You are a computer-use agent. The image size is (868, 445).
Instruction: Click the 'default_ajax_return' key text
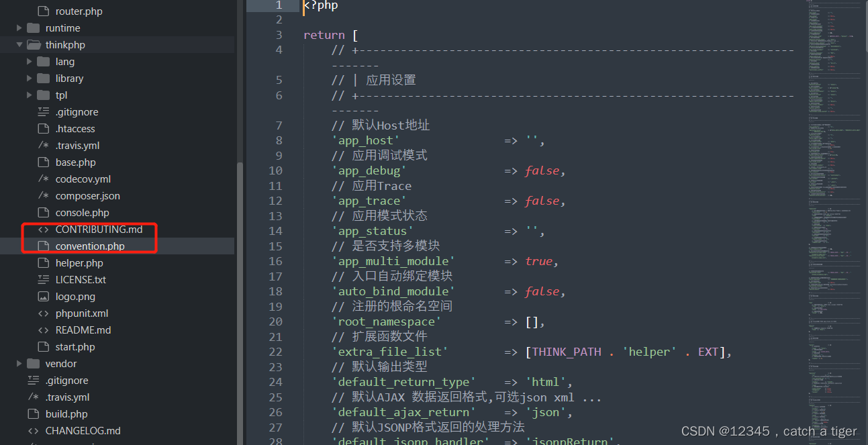[403, 413]
